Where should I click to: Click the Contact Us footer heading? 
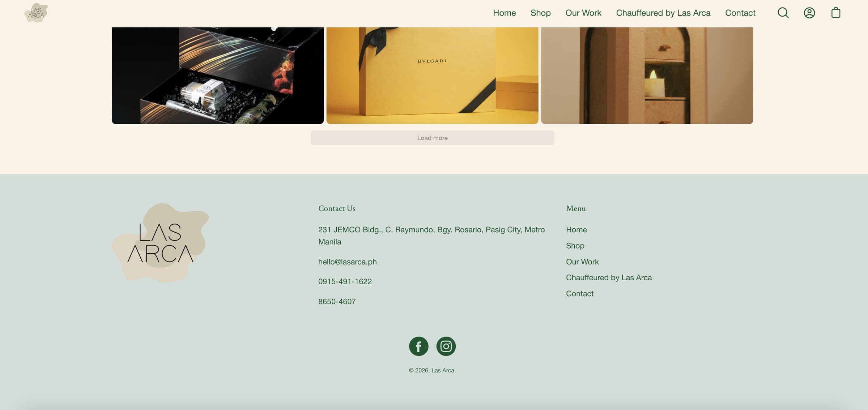(x=337, y=208)
